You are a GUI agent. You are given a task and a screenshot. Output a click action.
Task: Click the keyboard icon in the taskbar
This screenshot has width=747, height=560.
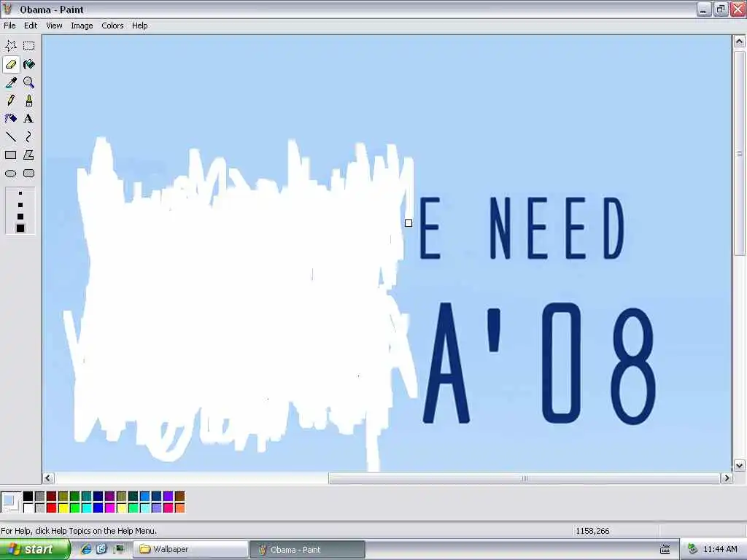pos(665,550)
